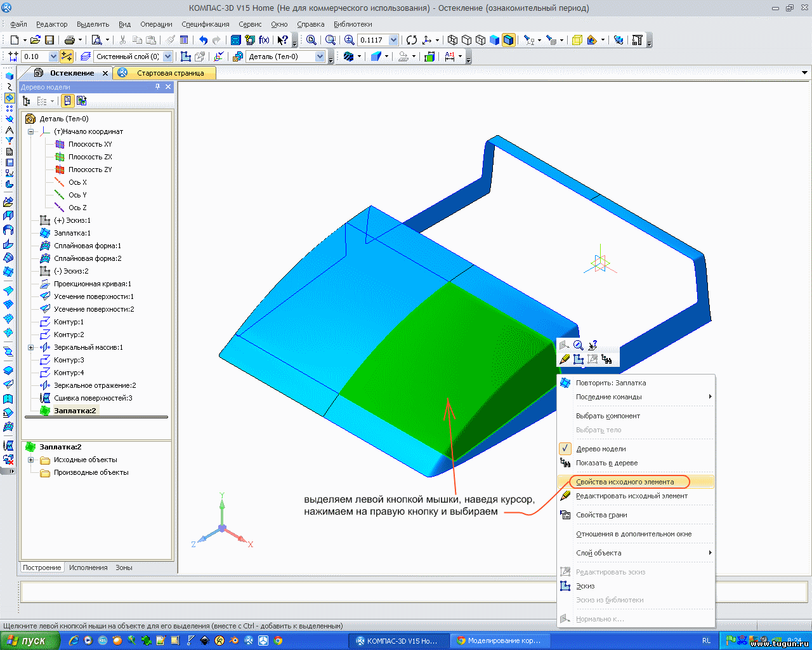812x650 pixels.
Task: Choose Свойства грани entry
Action: click(636, 515)
